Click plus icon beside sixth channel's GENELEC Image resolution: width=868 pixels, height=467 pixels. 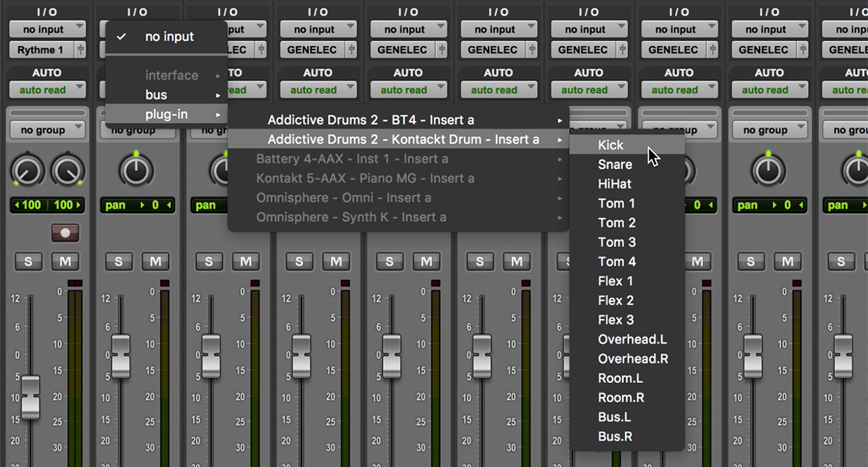pos(532,50)
